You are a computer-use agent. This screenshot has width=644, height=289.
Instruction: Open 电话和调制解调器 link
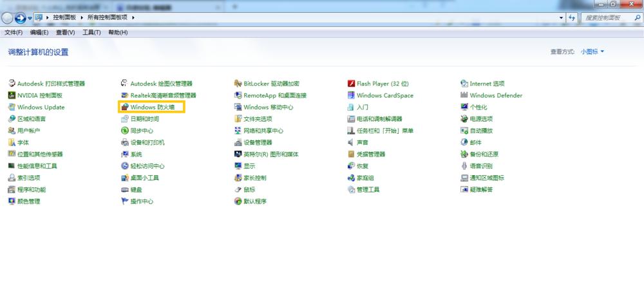pyautogui.click(x=379, y=119)
